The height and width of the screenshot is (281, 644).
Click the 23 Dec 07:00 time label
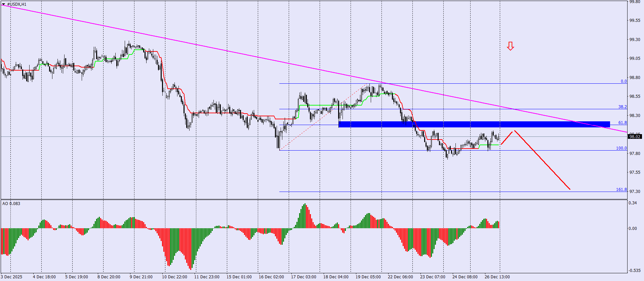click(433, 277)
